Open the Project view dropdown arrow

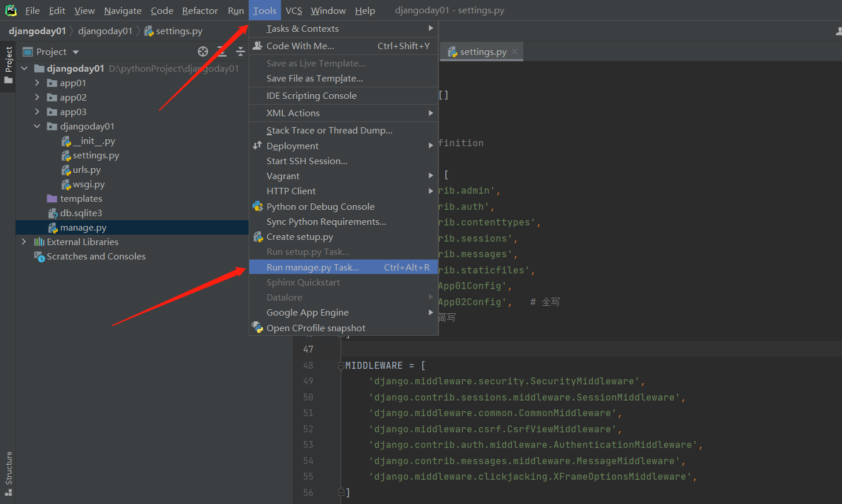point(76,52)
